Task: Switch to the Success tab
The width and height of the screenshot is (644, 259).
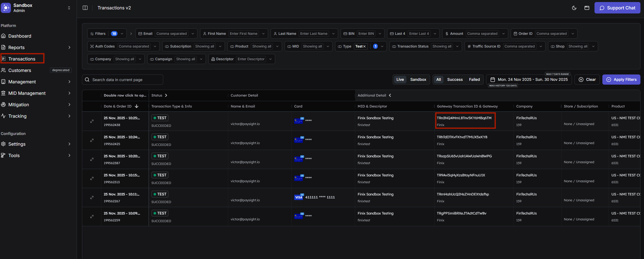Action: pos(455,79)
